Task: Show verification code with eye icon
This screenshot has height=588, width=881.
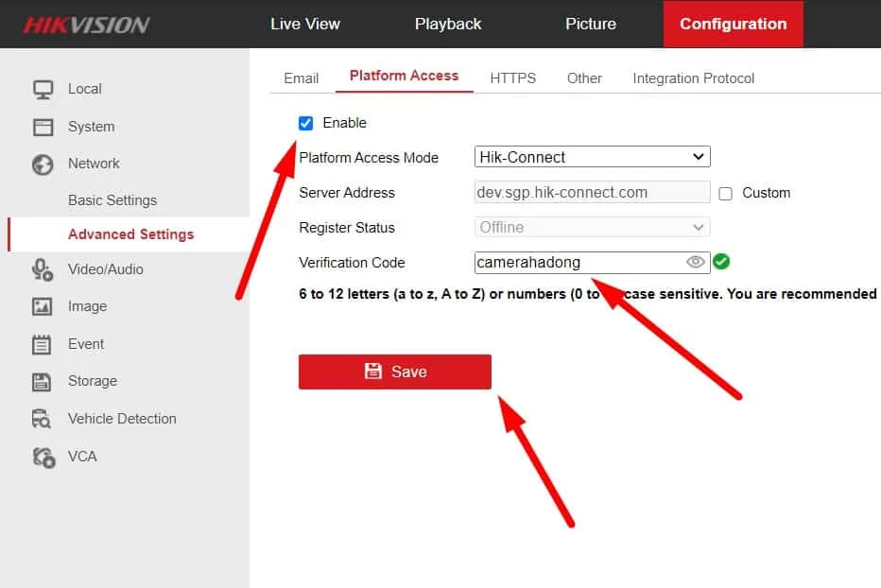Action: pos(695,262)
